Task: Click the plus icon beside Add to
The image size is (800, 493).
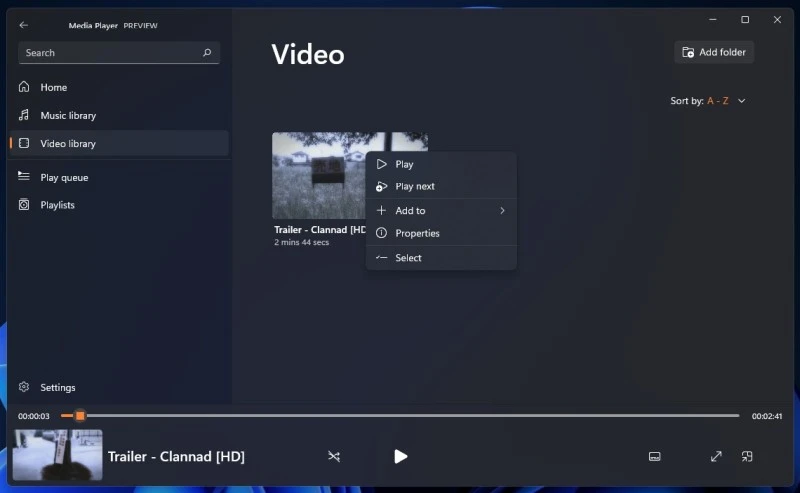Action: tap(381, 210)
